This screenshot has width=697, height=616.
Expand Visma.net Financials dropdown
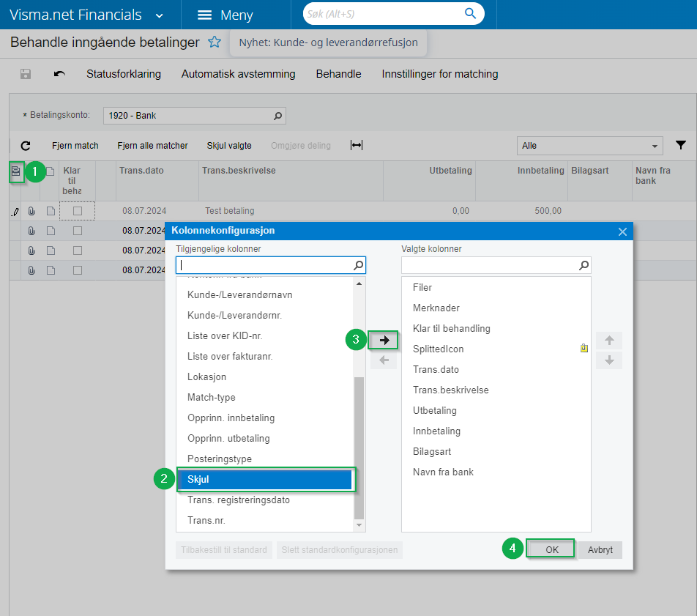point(159,16)
